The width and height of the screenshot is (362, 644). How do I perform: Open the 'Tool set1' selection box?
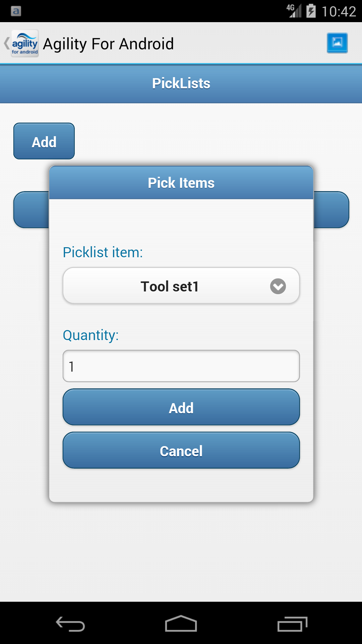(x=170, y=286)
